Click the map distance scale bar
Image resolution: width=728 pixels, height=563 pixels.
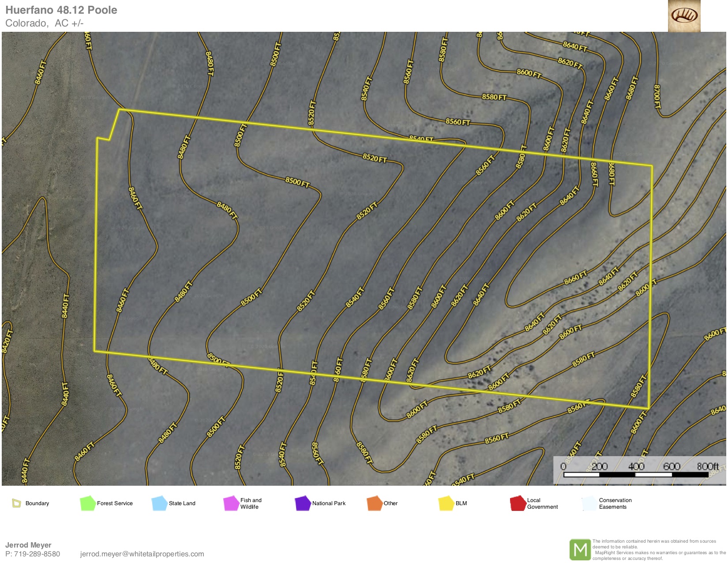pyautogui.click(x=636, y=475)
